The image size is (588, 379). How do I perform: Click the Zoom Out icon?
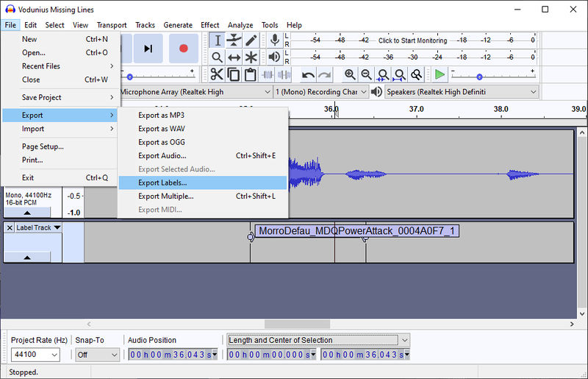pyautogui.click(x=366, y=74)
